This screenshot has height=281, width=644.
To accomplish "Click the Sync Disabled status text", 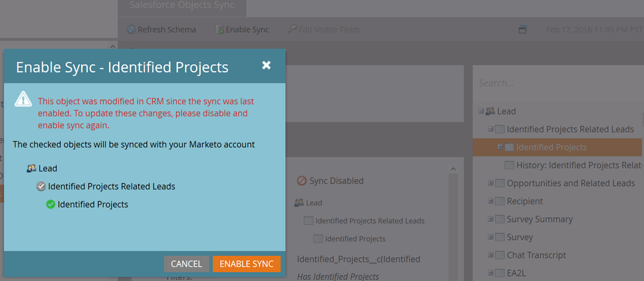I will [336, 181].
